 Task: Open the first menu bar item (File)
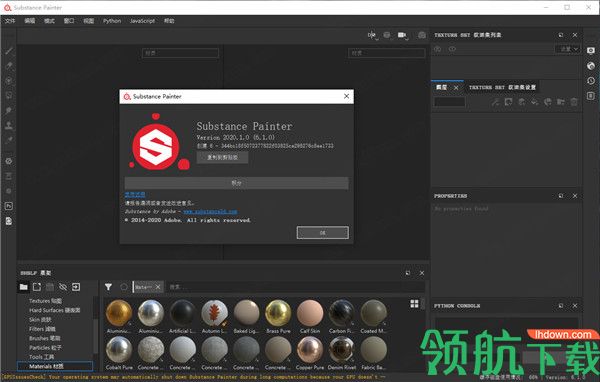click(10, 21)
